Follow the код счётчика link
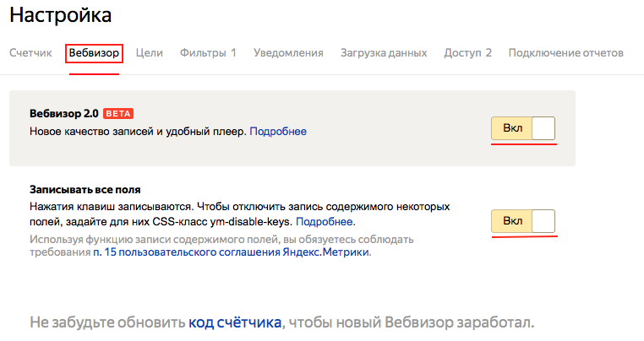This screenshot has width=644, height=341. pos(235,322)
